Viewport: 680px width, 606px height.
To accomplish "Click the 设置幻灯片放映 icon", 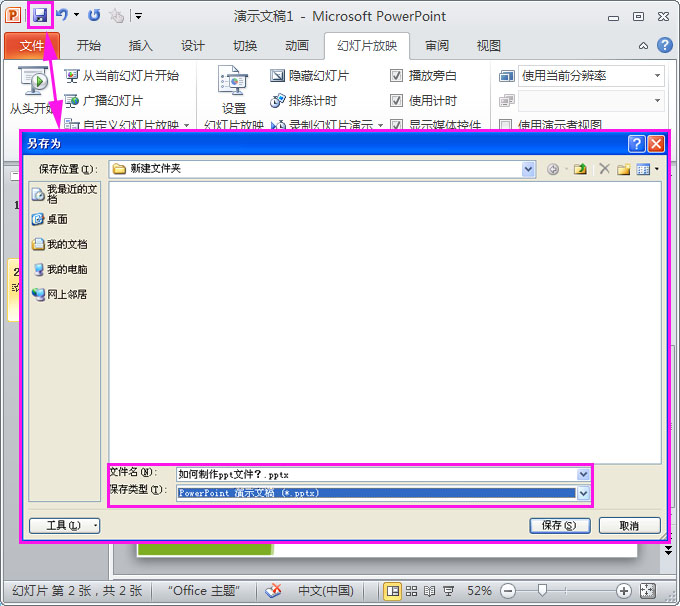I will [x=233, y=81].
